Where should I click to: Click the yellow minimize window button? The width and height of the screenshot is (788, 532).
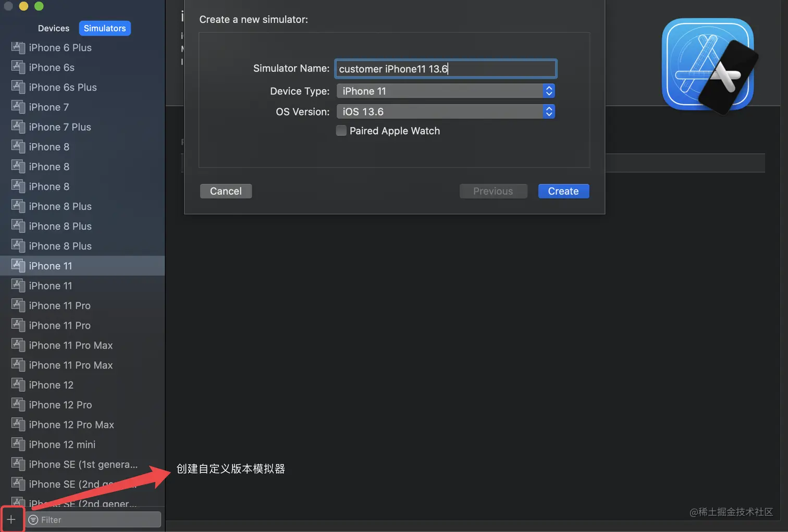pos(23,6)
